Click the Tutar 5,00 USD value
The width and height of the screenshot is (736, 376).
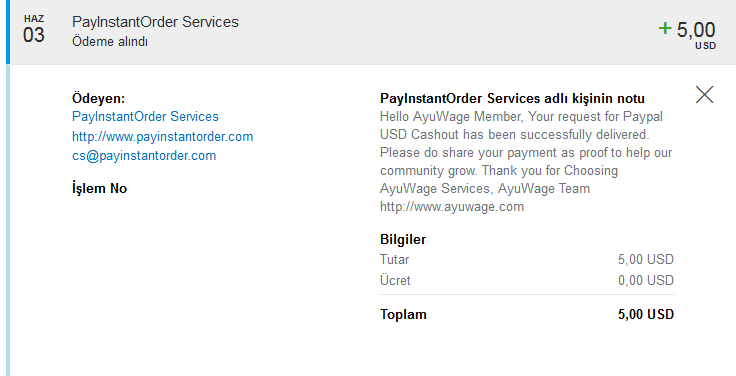point(646,260)
